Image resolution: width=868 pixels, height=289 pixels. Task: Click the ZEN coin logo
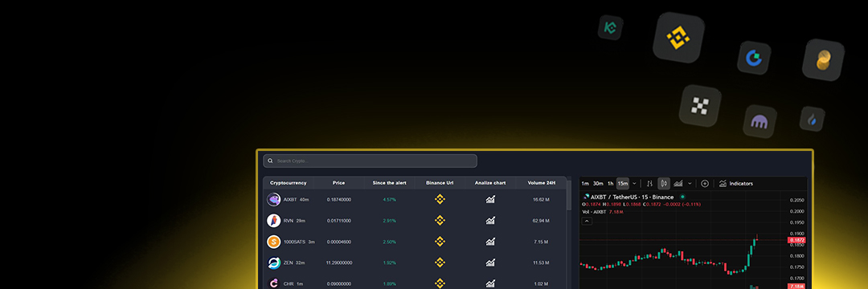[273, 263]
